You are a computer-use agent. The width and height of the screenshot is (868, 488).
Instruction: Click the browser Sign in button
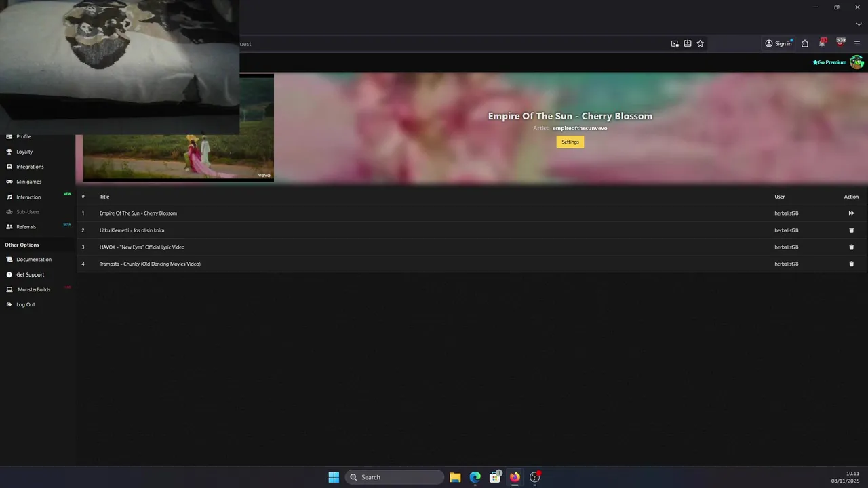(x=778, y=43)
